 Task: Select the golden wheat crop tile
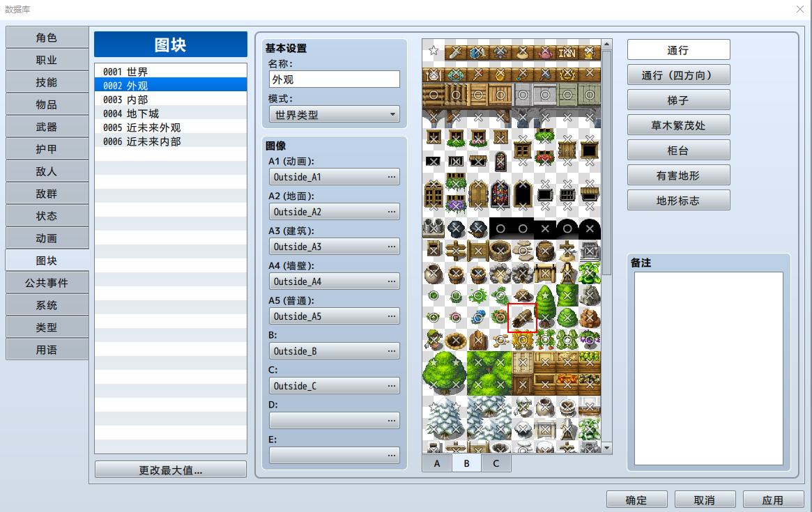(x=523, y=341)
